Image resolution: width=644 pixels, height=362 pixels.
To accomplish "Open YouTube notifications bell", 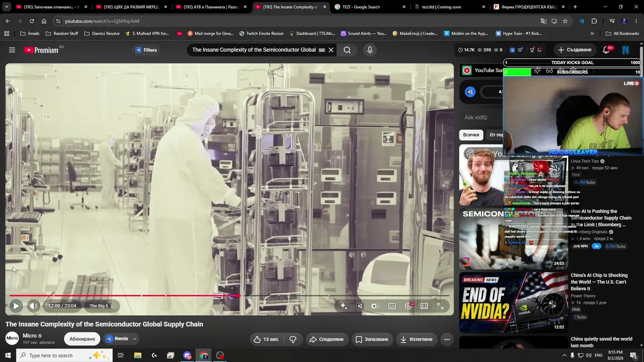I will coord(606,50).
